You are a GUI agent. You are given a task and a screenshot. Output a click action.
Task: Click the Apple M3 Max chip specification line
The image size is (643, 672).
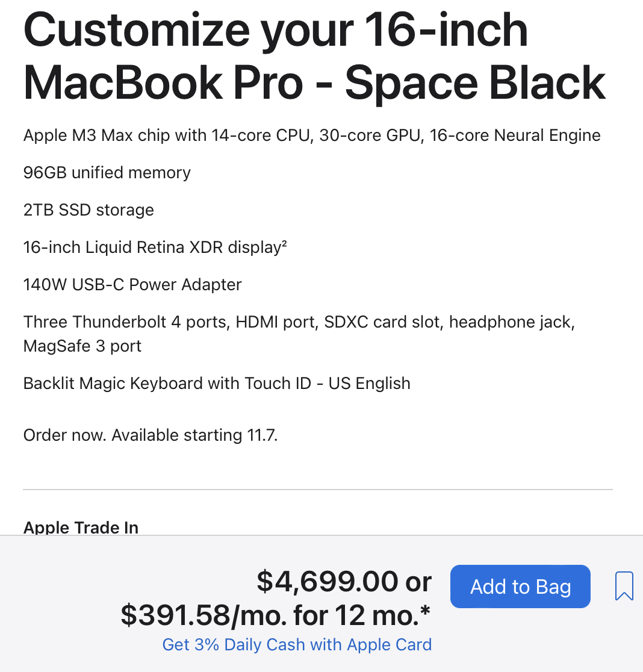311,135
